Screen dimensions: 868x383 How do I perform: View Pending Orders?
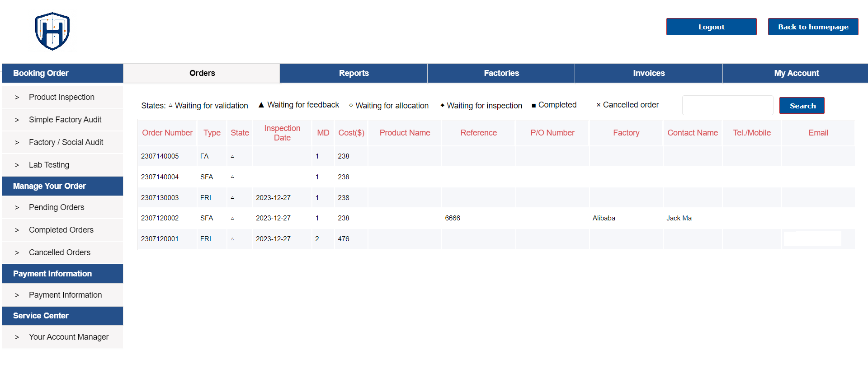tap(62, 207)
